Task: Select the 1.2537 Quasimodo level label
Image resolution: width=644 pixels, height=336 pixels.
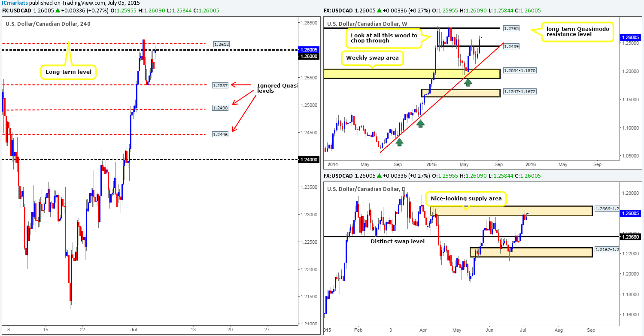Action: [221, 85]
